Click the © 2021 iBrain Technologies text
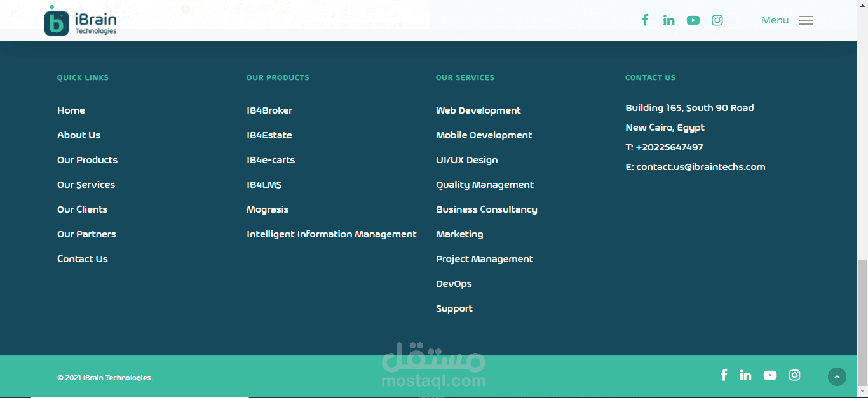Viewport: 868px width, 398px height. (105, 378)
